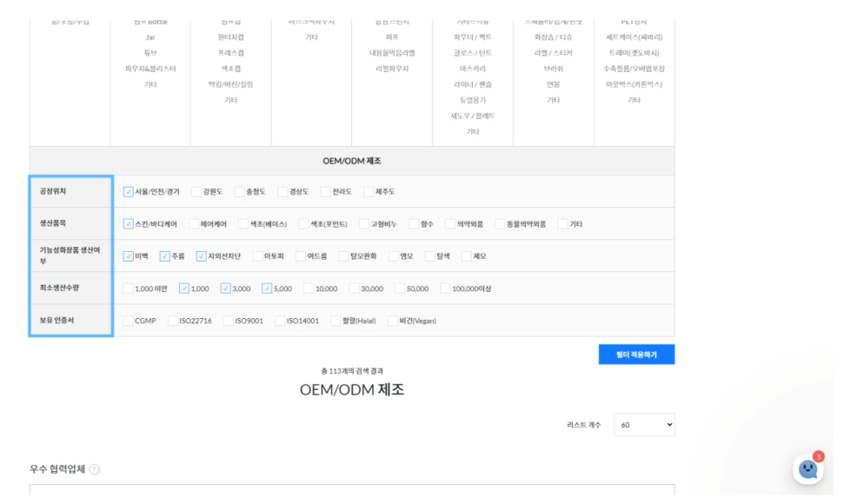Uncheck the 3,000 minimum quantity box

click(x=227, y=288)
